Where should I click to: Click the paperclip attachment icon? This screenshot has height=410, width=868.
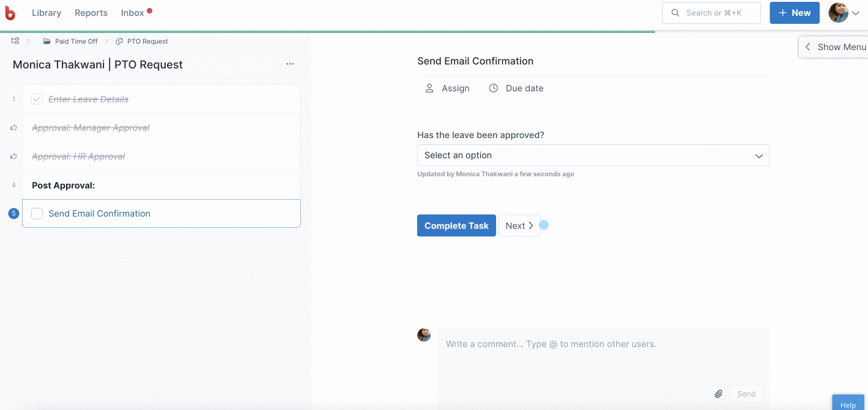coord(719,394)
